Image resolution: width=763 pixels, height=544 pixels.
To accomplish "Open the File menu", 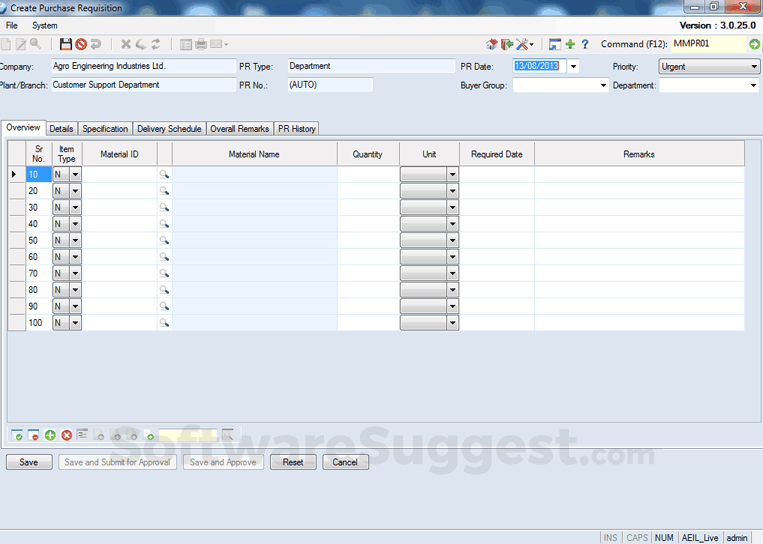I will [12, 25].
